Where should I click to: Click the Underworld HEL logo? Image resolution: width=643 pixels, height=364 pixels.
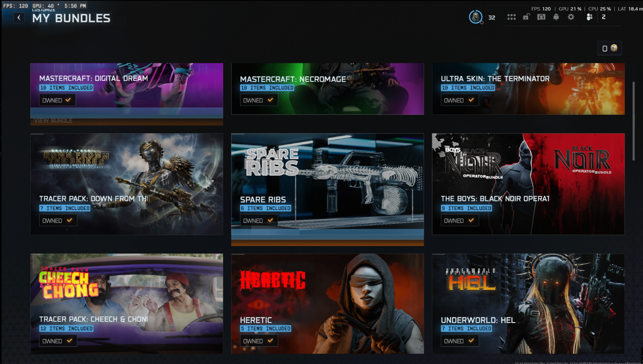coord(471,280)
